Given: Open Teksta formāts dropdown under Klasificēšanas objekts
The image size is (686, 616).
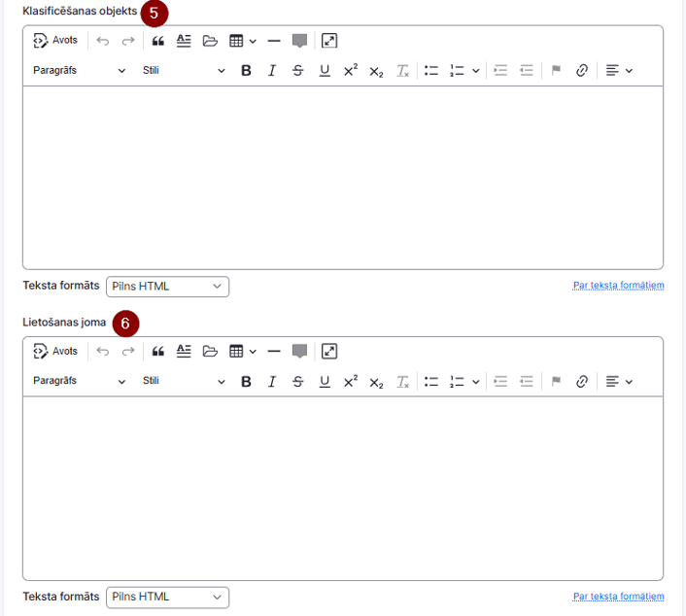Looking at the screenshot, I should point(167,287).
